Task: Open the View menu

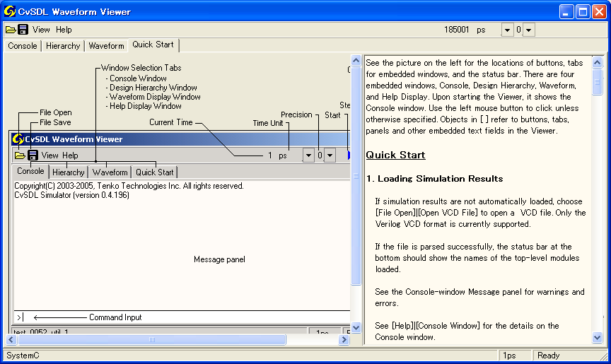Action: [41, 30]
